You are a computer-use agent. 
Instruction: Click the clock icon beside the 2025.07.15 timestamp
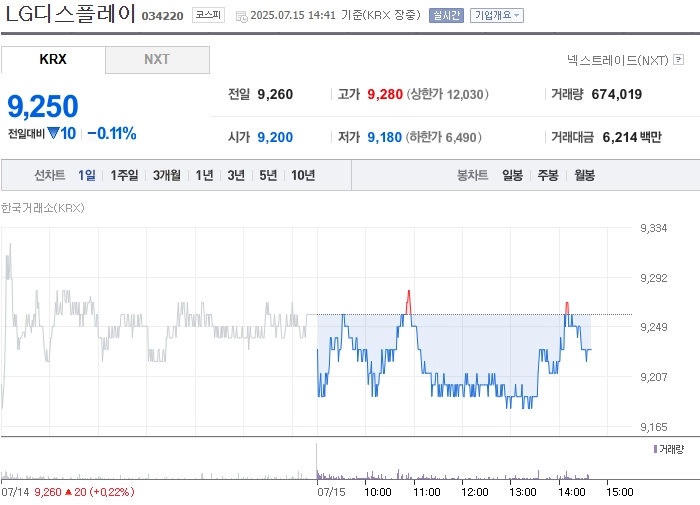click(242, 17)
